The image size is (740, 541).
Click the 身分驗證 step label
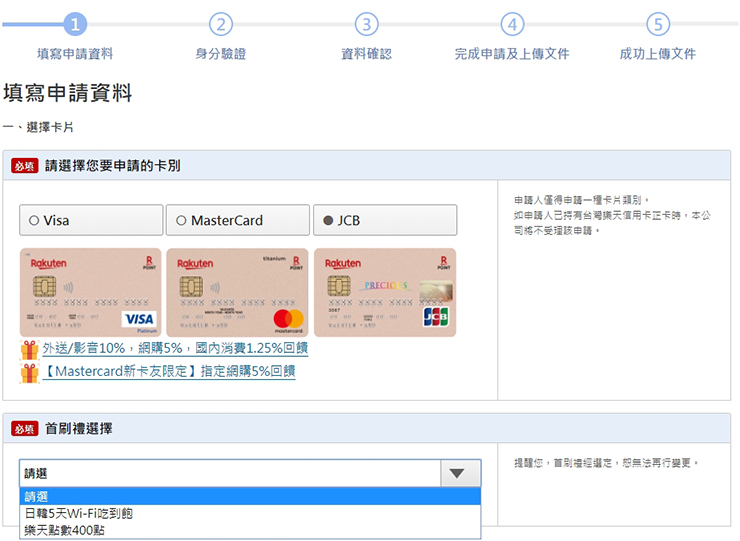[x=221, y=54]
